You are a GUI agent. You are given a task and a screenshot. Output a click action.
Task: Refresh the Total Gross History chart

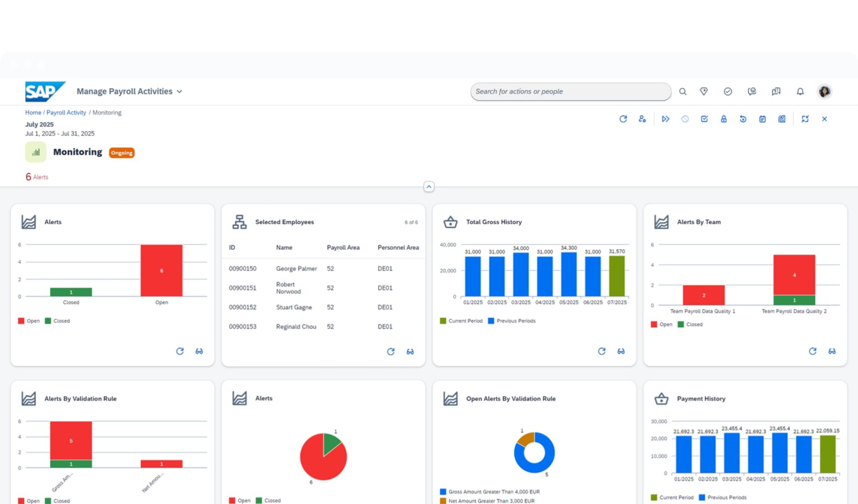click(x=601, y=351)
